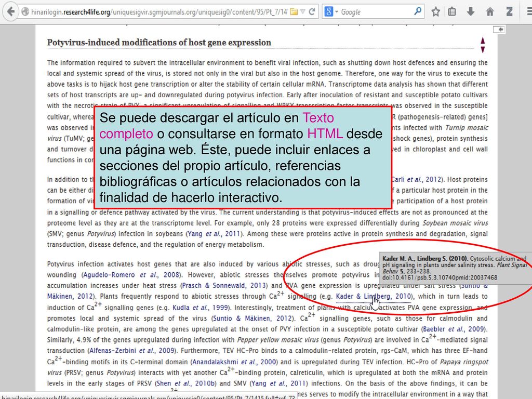Open the browser hamburger menu
This screenshot has width=532, height=399.
529,12
